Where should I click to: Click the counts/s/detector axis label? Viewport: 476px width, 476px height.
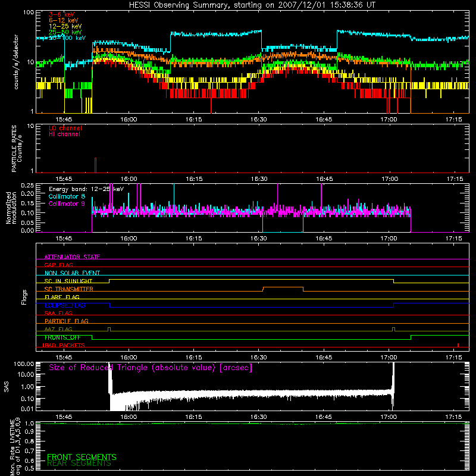click(16, 62)
